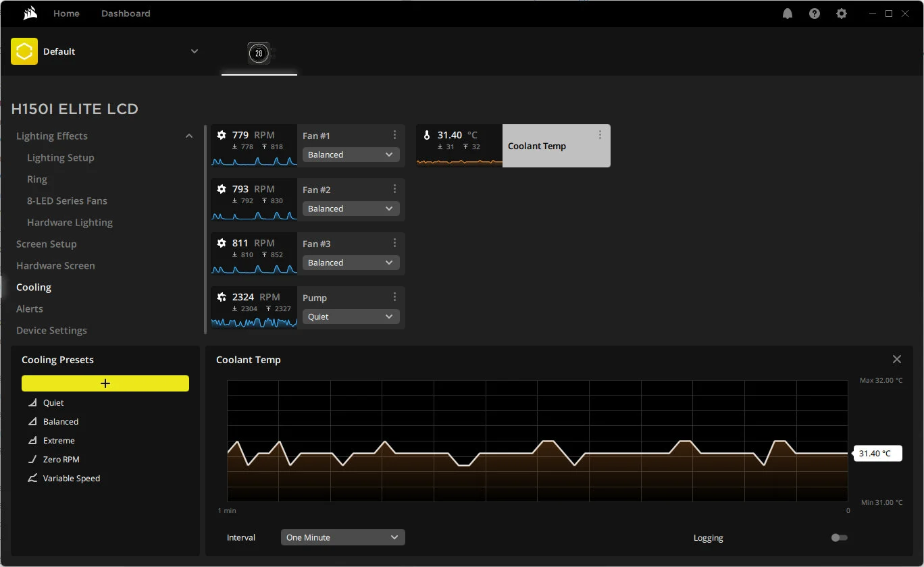Screen dimensions: 924x567
Task: Open the Interval One Minute dropdown
Action: tap(342, 537)
